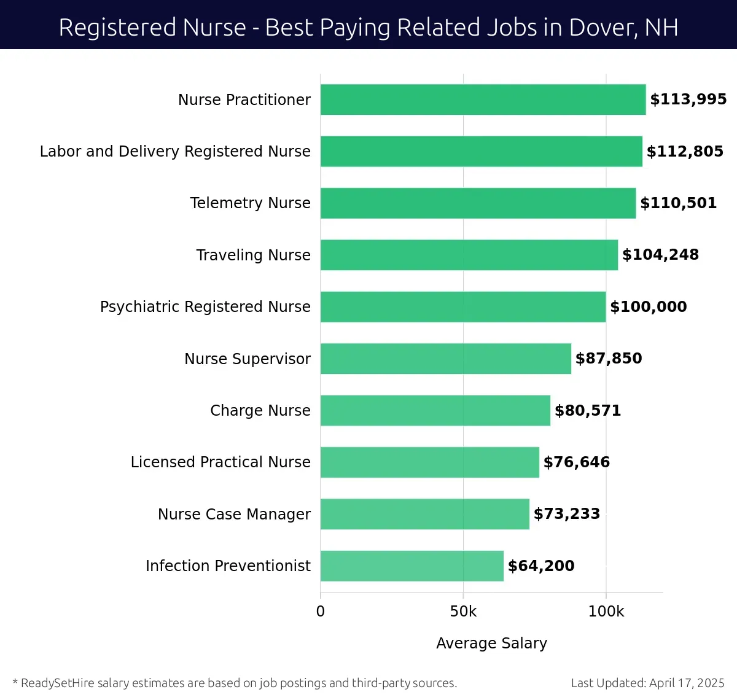Click the 50k axis tick label

tap(463, 612)
